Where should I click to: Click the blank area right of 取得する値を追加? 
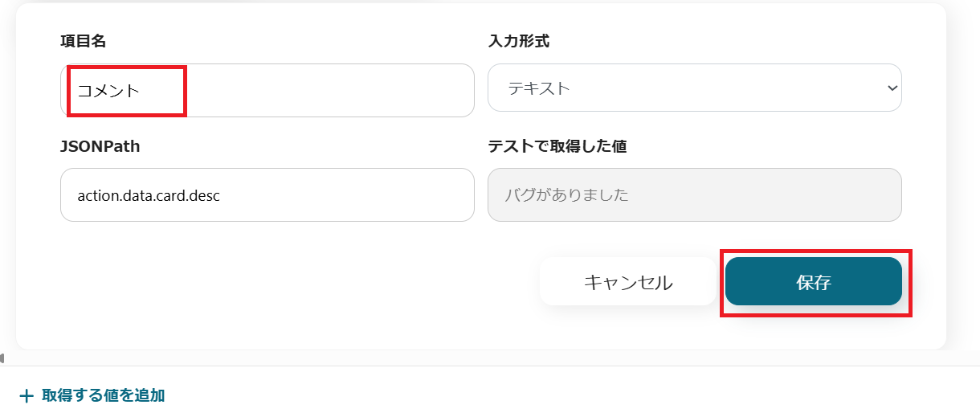[x=562, y=395]
